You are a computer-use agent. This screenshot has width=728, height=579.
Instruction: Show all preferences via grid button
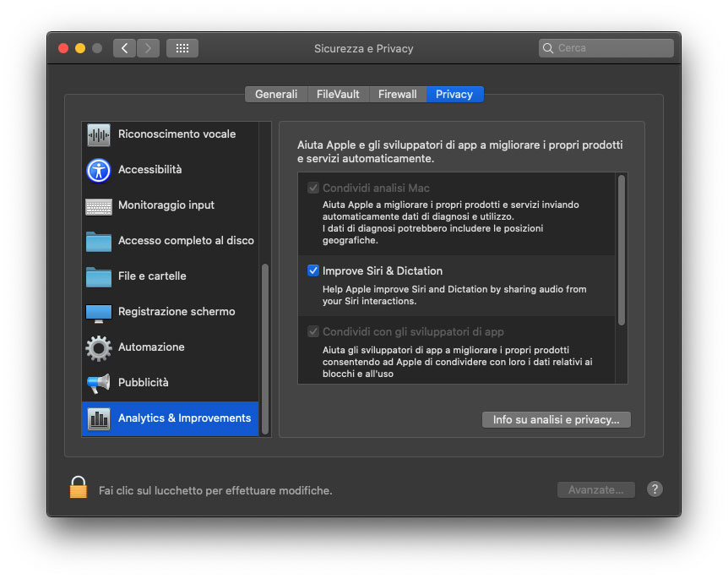tap(182, 48)
